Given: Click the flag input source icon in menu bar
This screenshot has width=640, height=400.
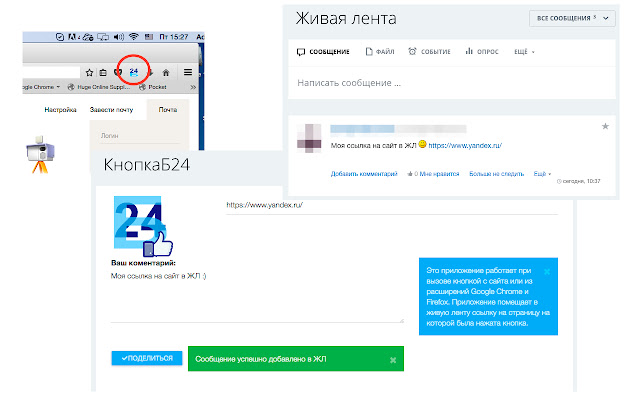Looking at the screenshot, I should click(x=149, y=37).
